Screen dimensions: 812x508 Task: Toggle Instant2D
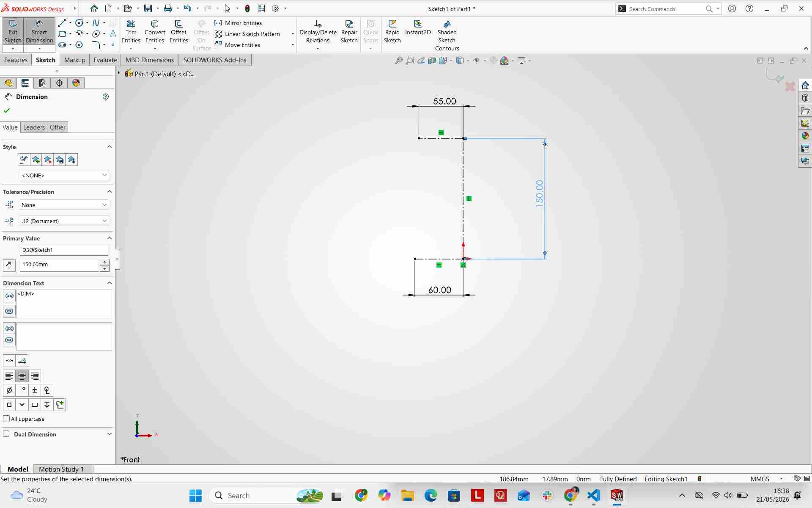pyautogui.click(x=418, y=28)
